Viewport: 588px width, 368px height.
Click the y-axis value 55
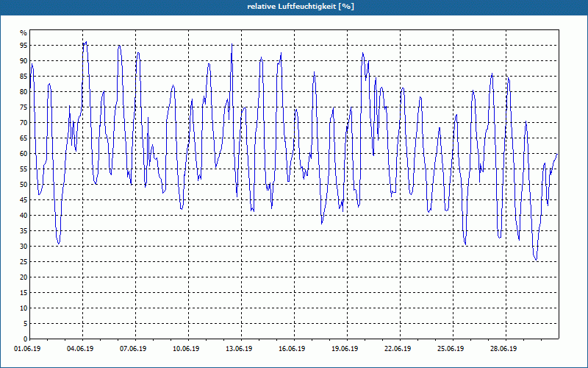[x=24, y=169]
